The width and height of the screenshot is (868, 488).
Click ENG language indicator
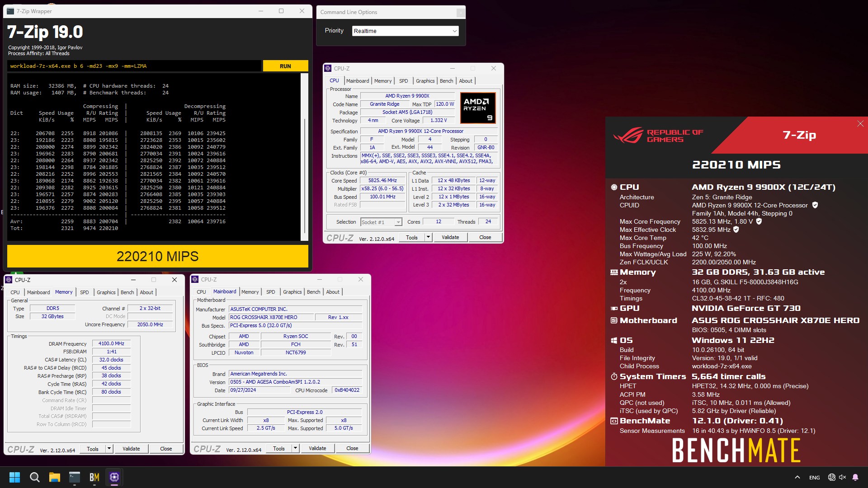[815, 478]
